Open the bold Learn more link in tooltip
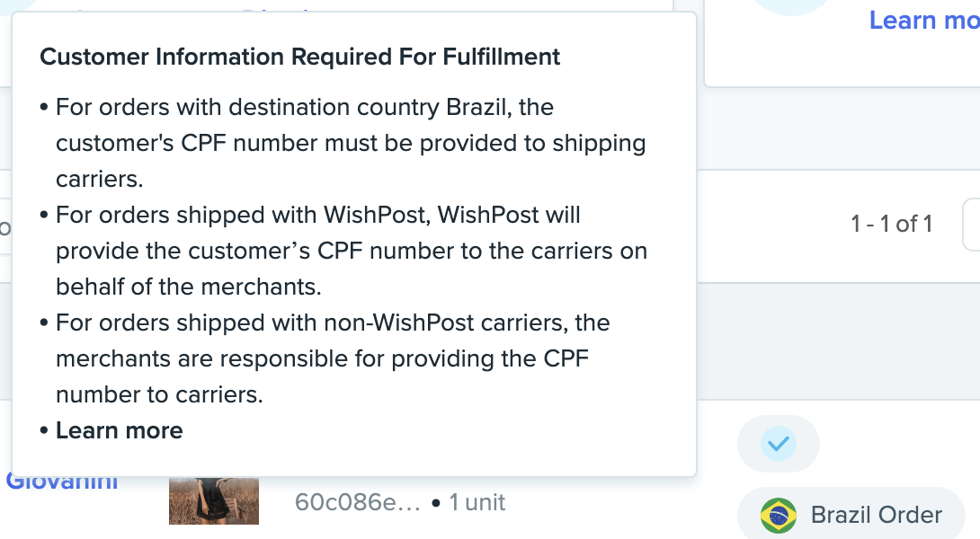980x539 pixels. click(119, 430)
